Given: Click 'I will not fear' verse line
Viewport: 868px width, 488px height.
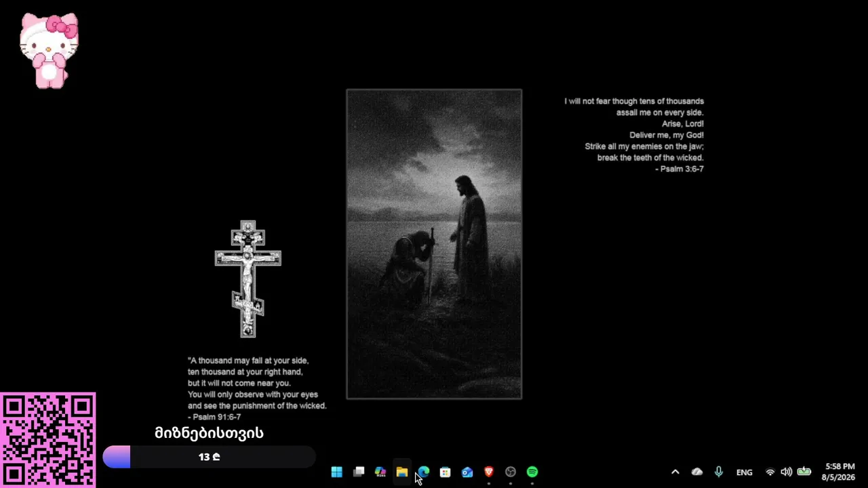Looking at the screenshot, I should click(634, 101).
